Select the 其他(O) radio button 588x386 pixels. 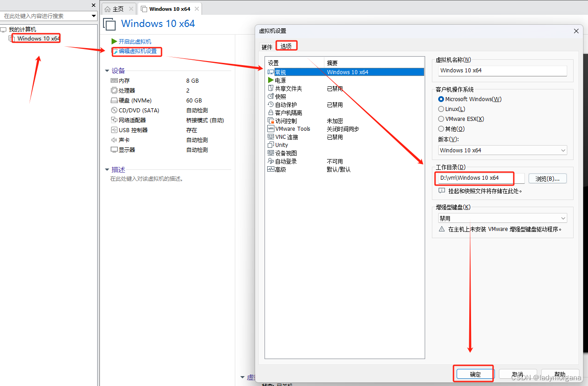click(x=441, y=129)
